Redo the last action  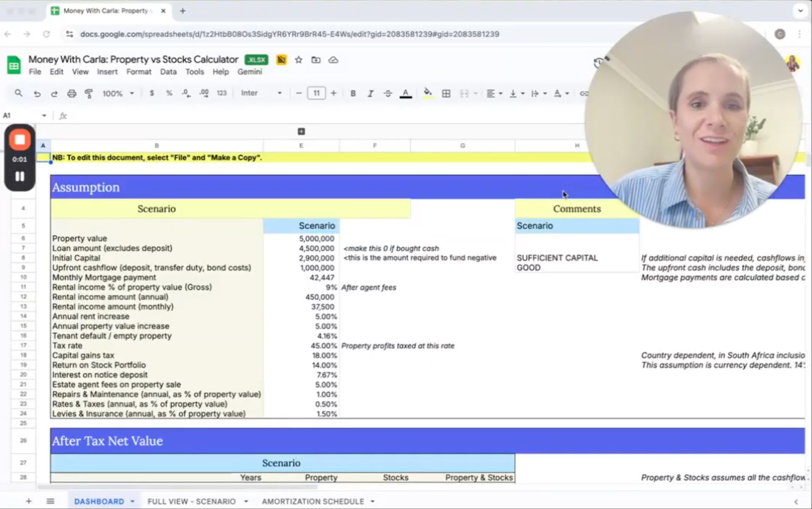[54, 94]
